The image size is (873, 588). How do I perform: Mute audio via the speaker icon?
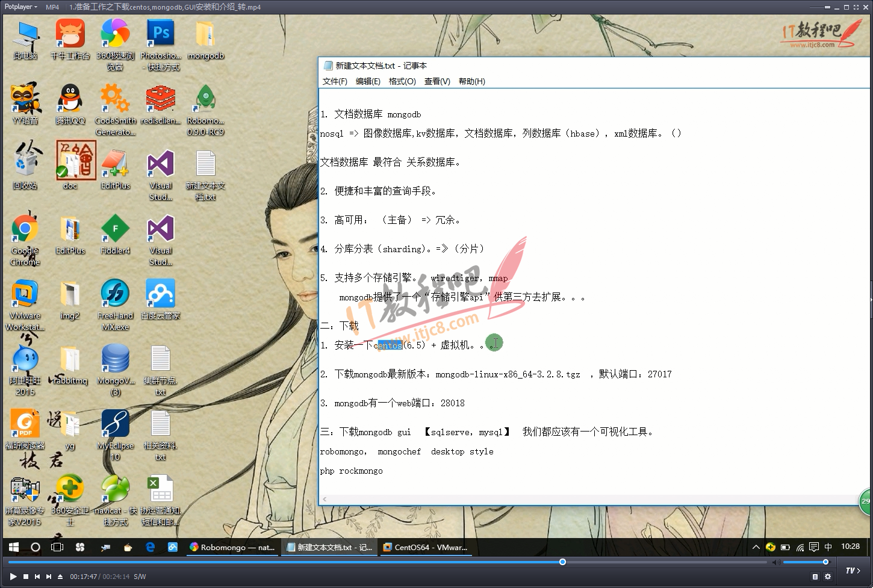pyautogui.click(x=777, y=562)
